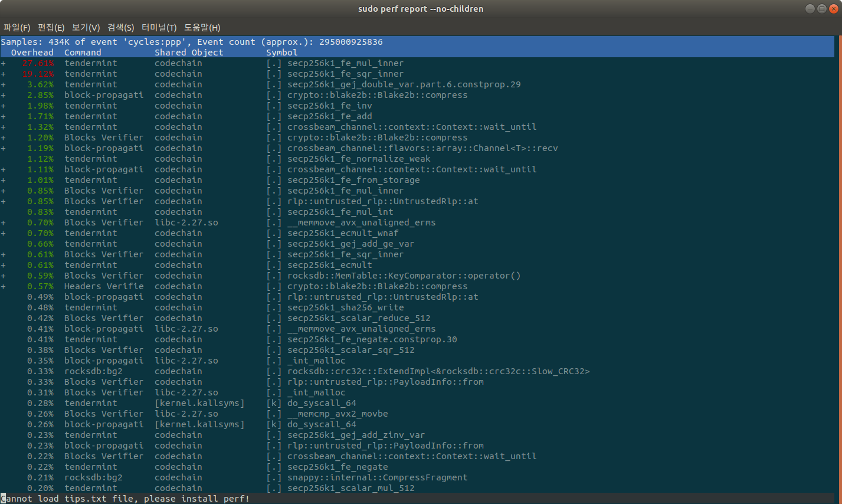This screenshot has width=842, height=504.
Task: Expand the 19.12% secp256k1_fe_sqr_inner entry
Action: tap(4, 74)
